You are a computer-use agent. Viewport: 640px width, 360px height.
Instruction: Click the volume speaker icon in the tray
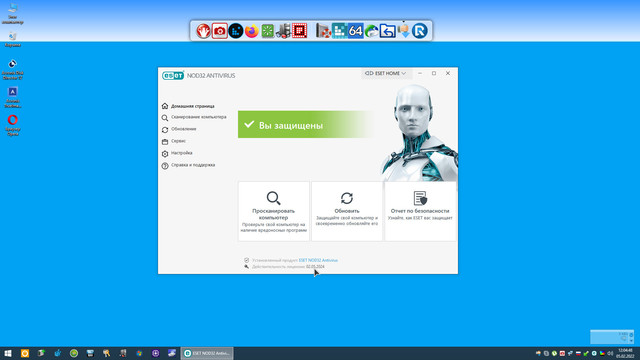(x=610, y=353)
